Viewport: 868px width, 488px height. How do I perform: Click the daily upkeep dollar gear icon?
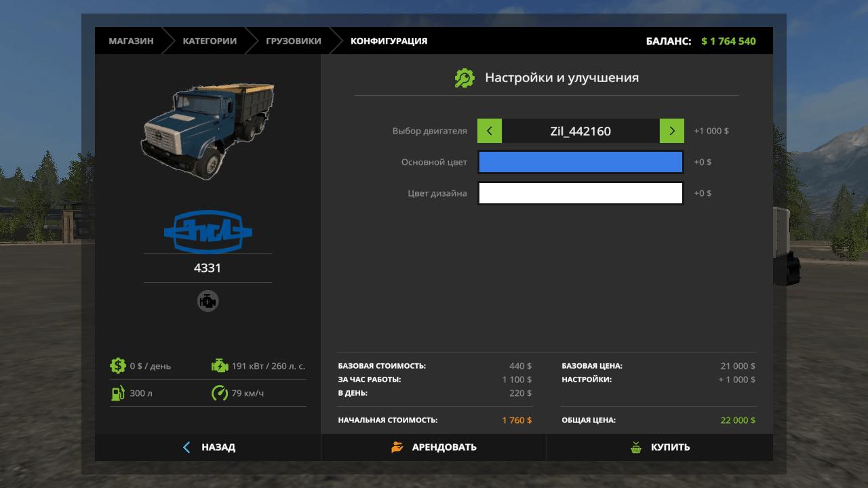pyautogui.click(x=118, y=366)
